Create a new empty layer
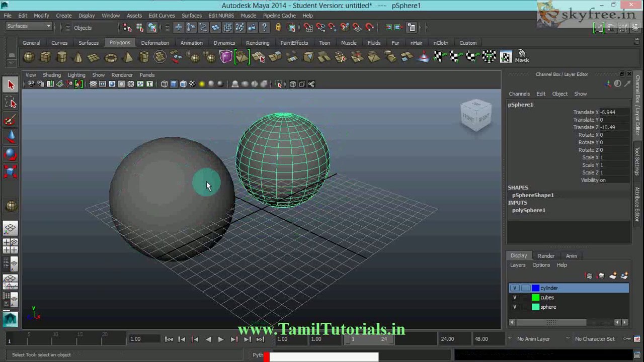This screenshot has width=644, height=362. (613, 276)
